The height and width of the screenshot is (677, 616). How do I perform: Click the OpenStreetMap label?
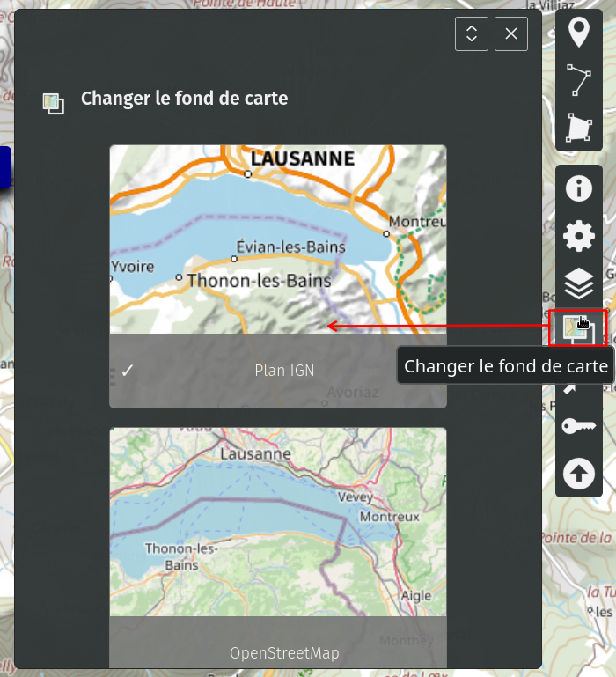(x=284, y=653)
